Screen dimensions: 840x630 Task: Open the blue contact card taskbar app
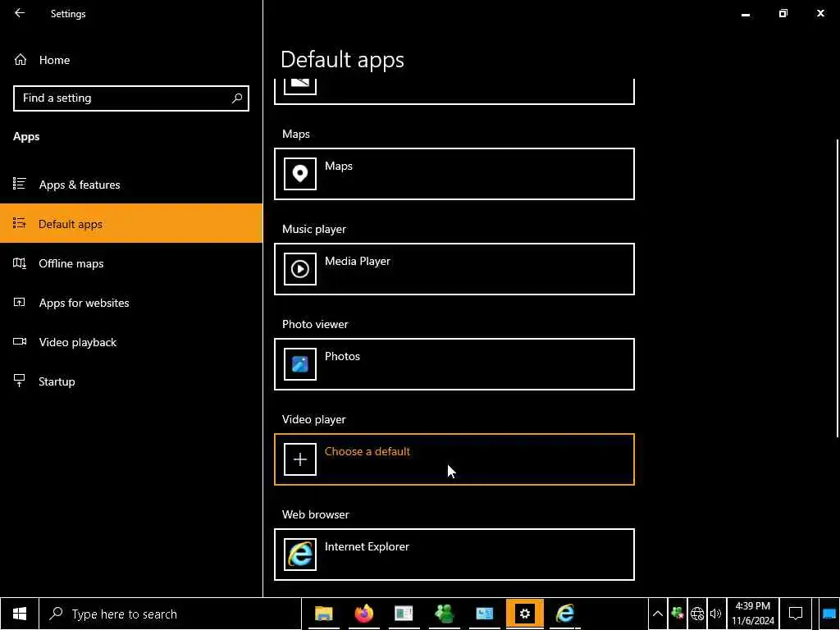tap(484, 614)
